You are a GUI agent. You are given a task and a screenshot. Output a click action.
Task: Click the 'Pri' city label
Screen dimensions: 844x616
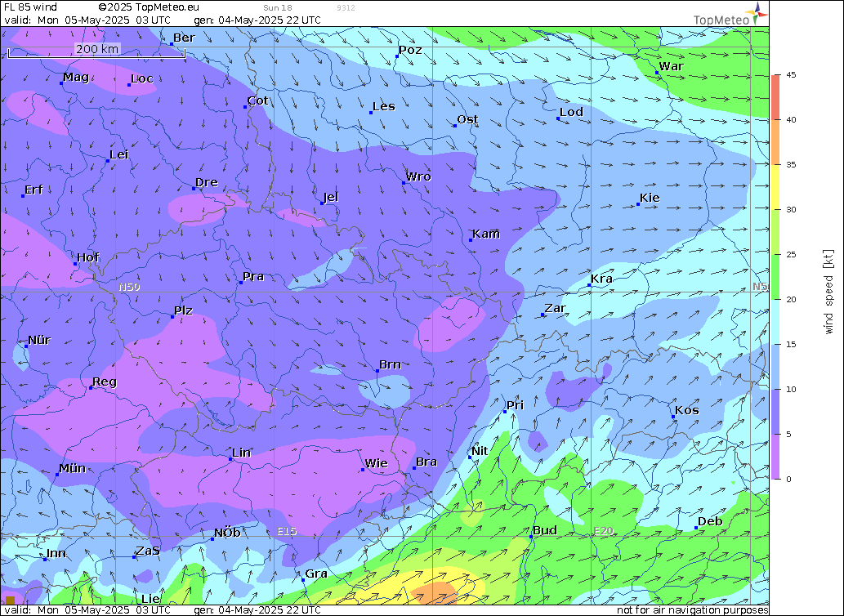pyautogui.click(x=515, y=405)
